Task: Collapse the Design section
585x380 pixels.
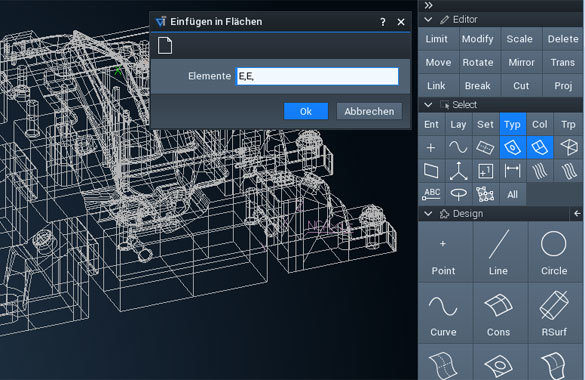Action: [428, 214]
